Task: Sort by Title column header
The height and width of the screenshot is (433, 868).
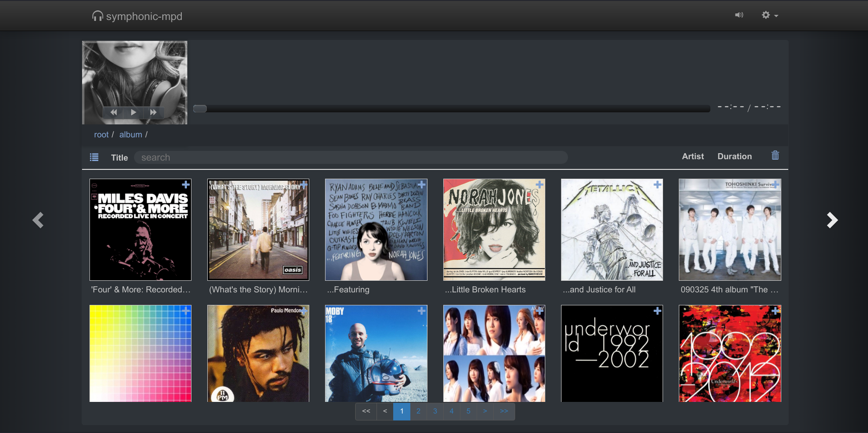Action: pyautogui.click(x=119, y=158)
